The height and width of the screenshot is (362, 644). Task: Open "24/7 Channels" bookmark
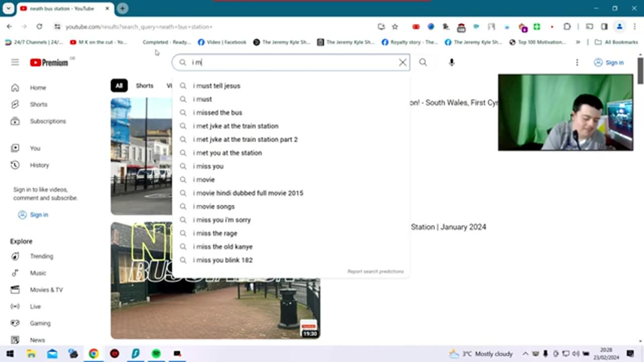pos(34,42)
